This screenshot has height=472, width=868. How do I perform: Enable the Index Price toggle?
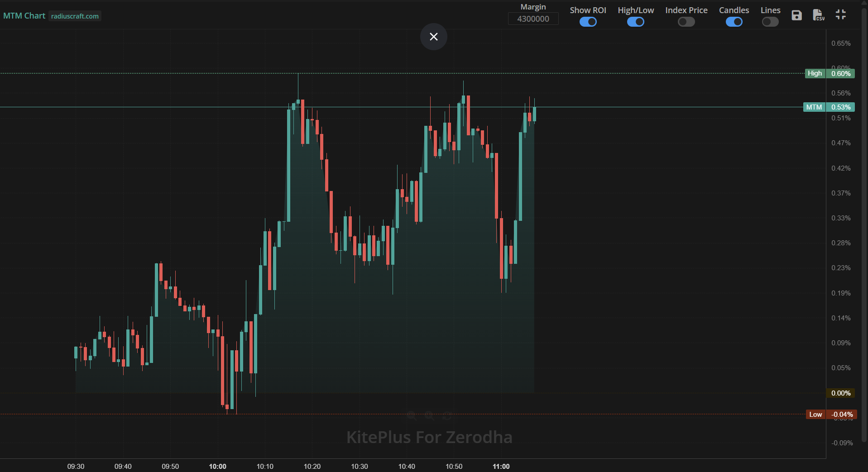coord(686,22)
